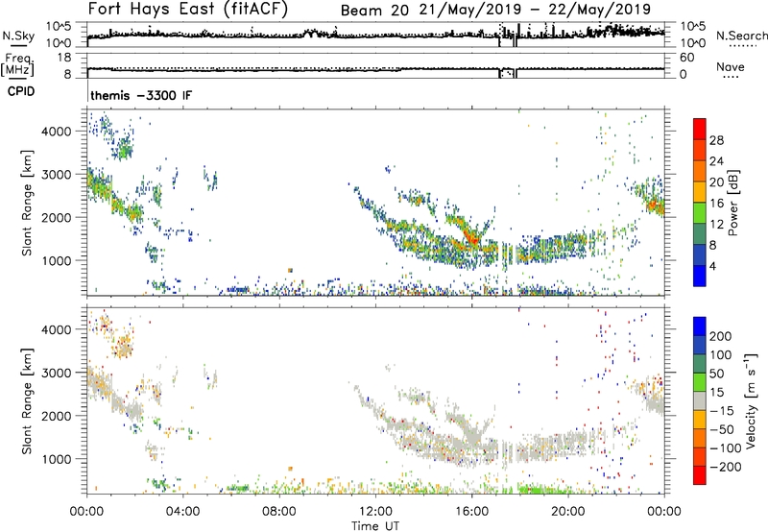Image resolution: width=768 pixels, height=532 pixels.
Task: Click the "20:00" time axis label
Action: pos(567,512)
